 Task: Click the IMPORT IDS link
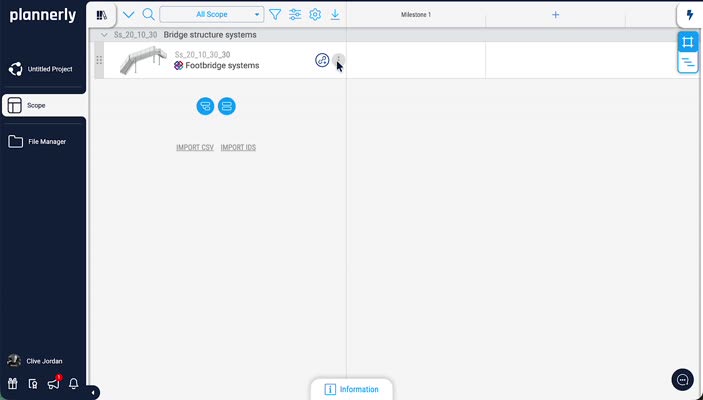238,148
